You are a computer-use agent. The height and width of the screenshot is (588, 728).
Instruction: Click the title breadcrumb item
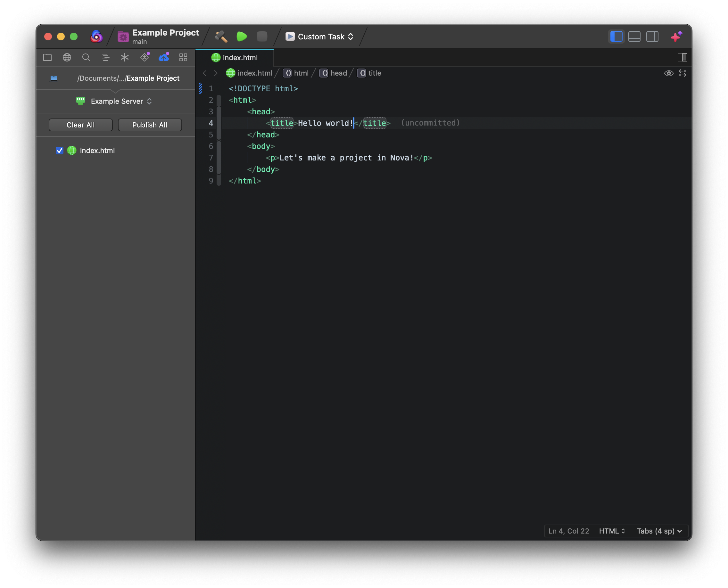coord(369,73)
